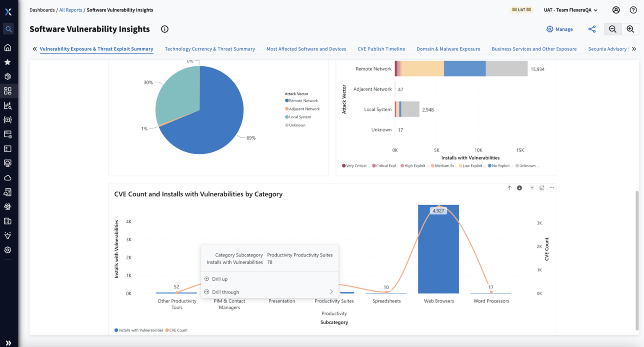The height and width of the screenshot is (347, 644).
Task: Select the Favorites star icon in sidebar
Action: (8, 62)
